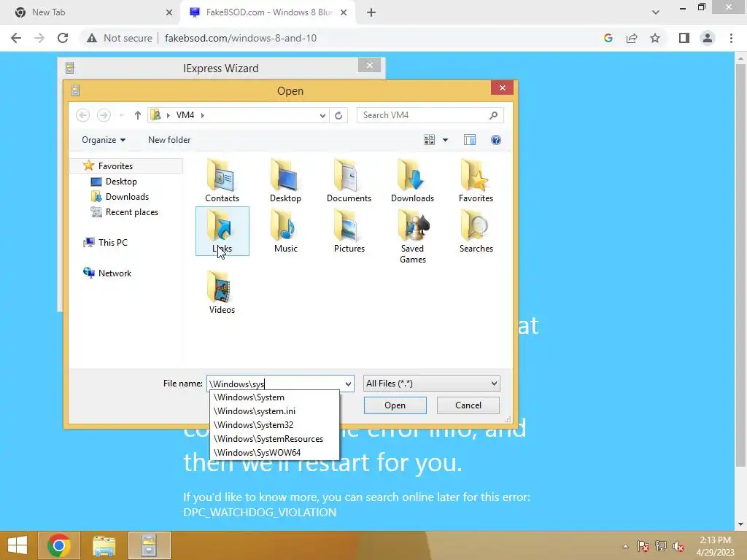Show hidden tray icons arrow
This screenshot has height=560, width=747.
point(625,546)
